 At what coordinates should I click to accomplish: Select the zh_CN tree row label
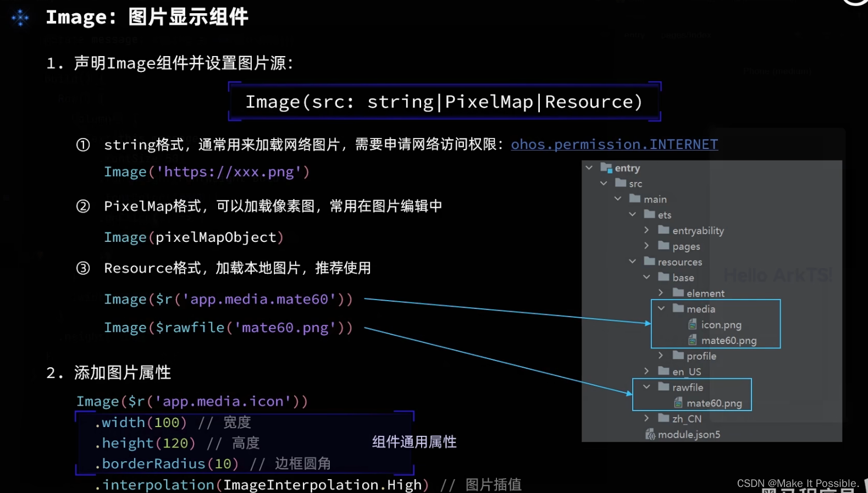(x=687, y=419)
